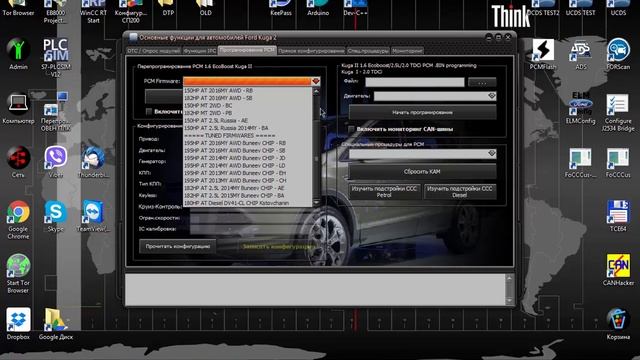The width and height of the screenshot is (640, 360).
Task: Open the Arduino desktop shortcut
Action: 318,8
